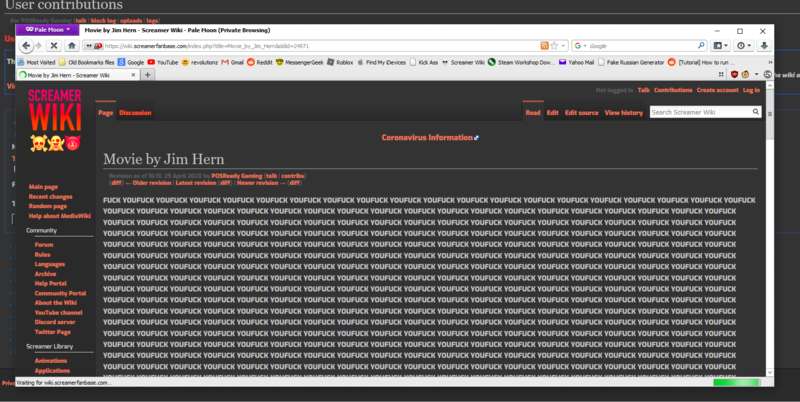Open the Discord server sidebar link
The width and height of the screenshot is (800, 402).
[x=55, y=322]
